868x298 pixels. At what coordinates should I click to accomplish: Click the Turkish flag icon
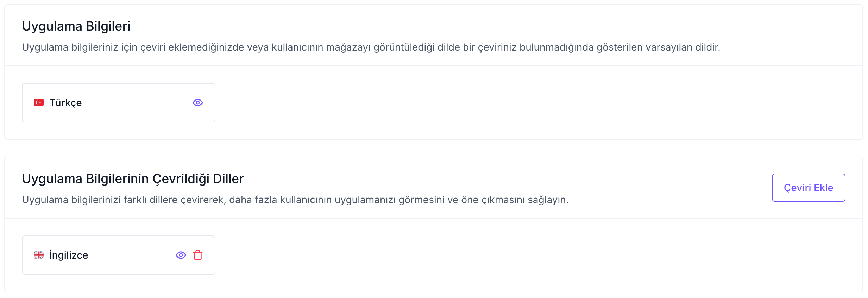pos(39,103)
